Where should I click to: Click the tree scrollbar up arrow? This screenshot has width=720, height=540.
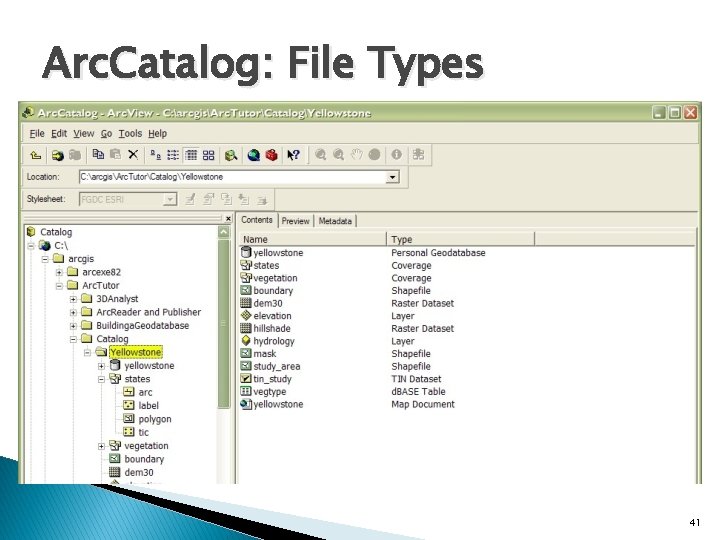pyautogui.click(x=224, y=232)
